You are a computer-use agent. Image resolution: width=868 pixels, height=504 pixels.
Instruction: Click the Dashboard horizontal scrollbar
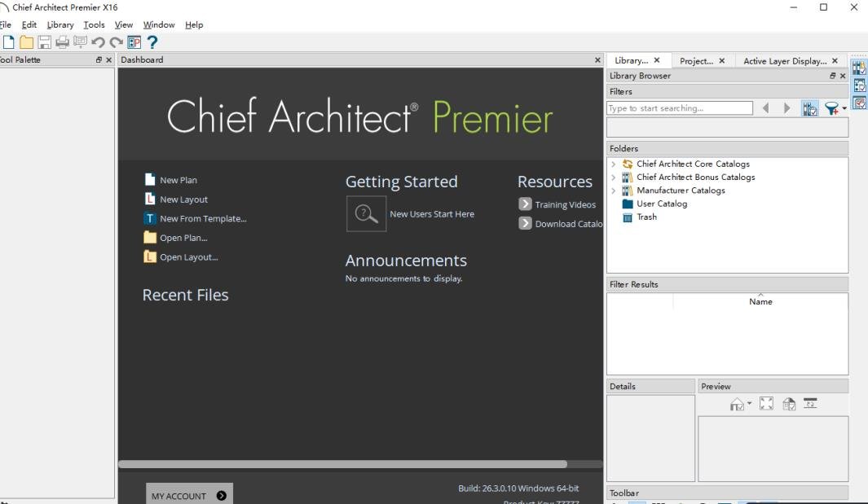coord(342,464)
